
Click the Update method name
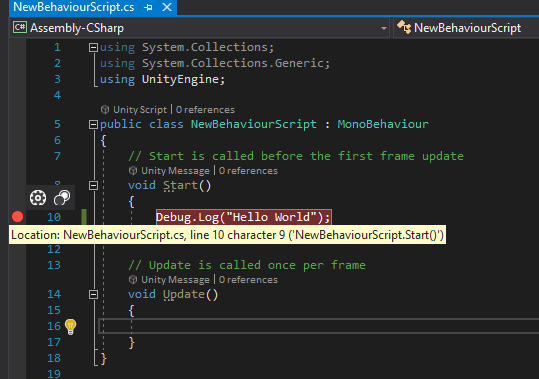coord(184,294)
